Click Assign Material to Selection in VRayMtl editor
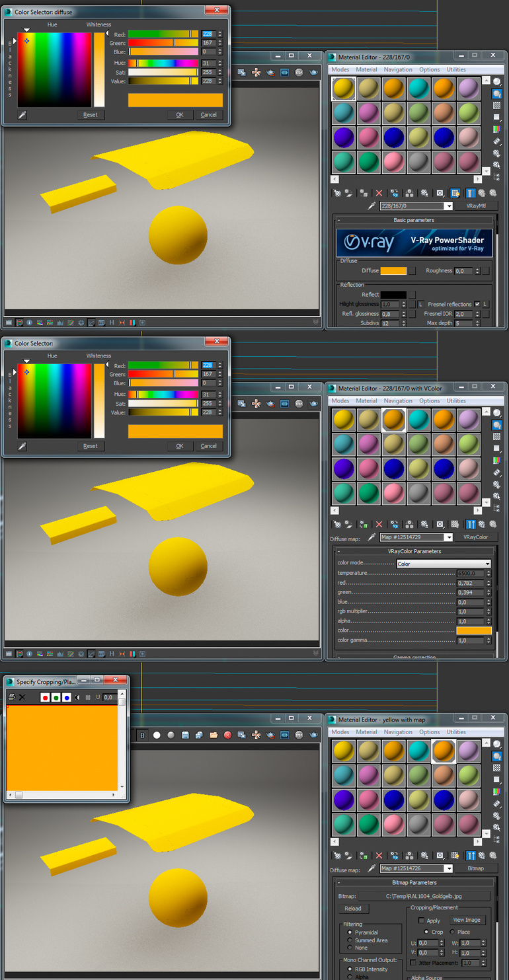Image resolution: width=509 pixels, height=980 pixels. tap(364, 194)
